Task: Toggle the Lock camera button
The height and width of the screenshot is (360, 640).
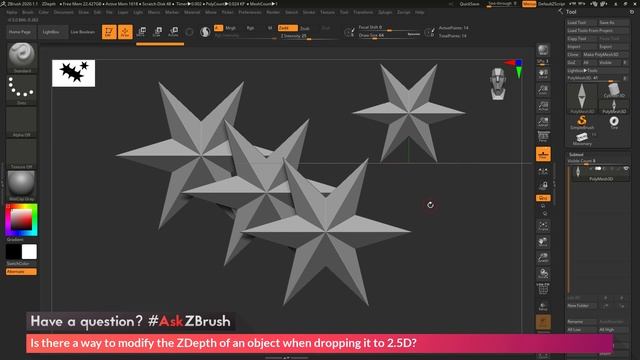Action: (543, 186)
